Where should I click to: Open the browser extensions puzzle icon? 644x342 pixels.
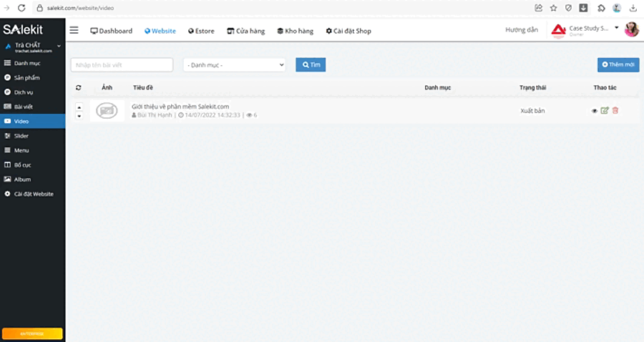pyautogui.click(x=601, y=8)
